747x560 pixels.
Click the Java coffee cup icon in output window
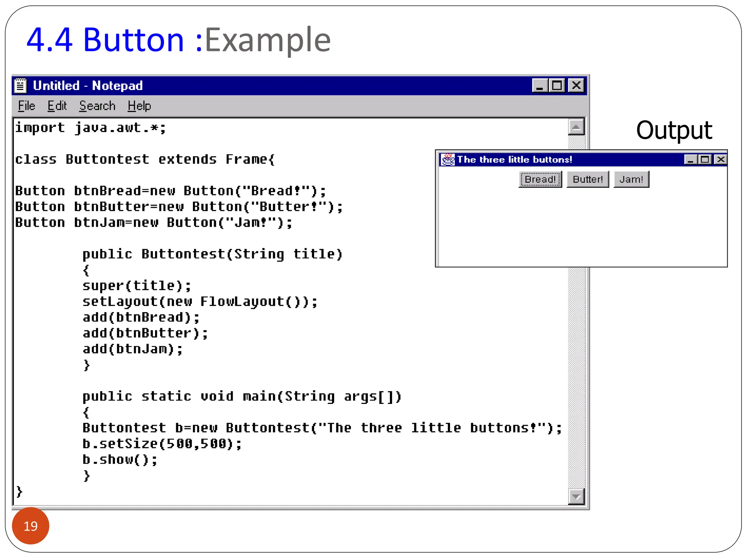pyautogui.click(x=448, y=160)
